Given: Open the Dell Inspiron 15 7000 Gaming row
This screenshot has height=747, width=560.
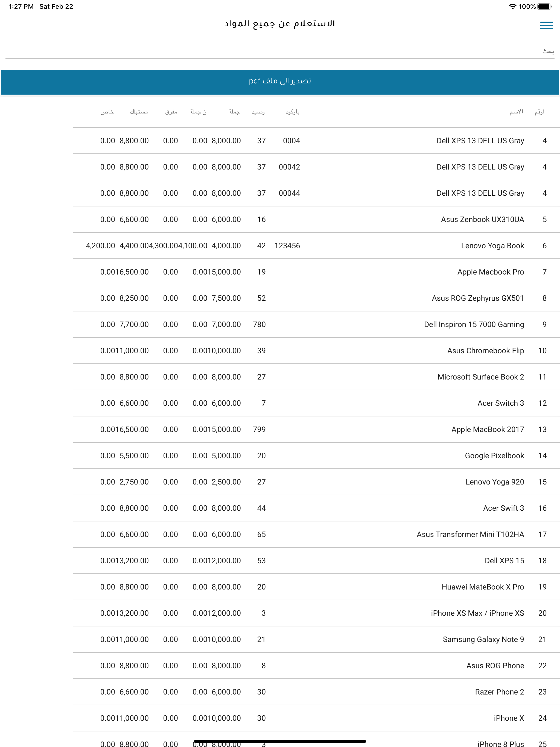Looking at the screenshot, I should point(316,325).
